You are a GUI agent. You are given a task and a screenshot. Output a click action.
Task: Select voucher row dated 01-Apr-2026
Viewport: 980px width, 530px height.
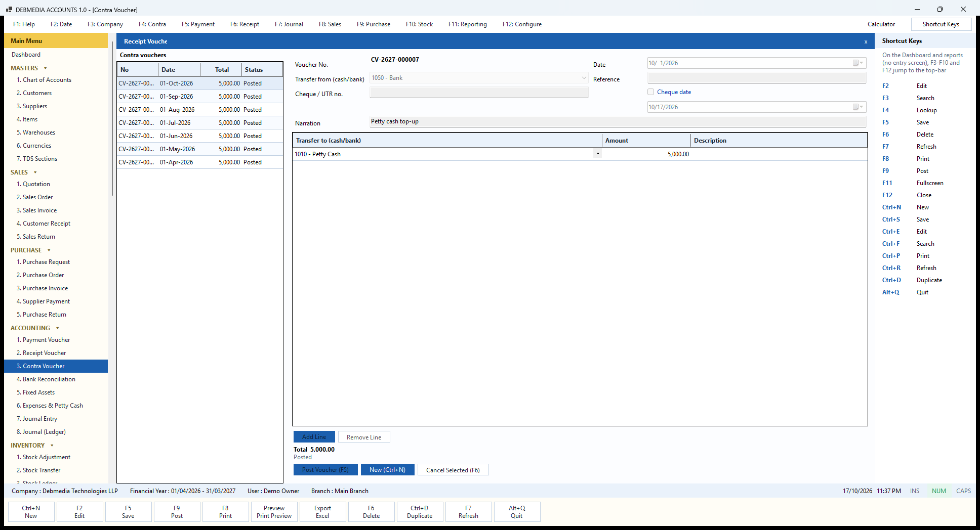200,162
